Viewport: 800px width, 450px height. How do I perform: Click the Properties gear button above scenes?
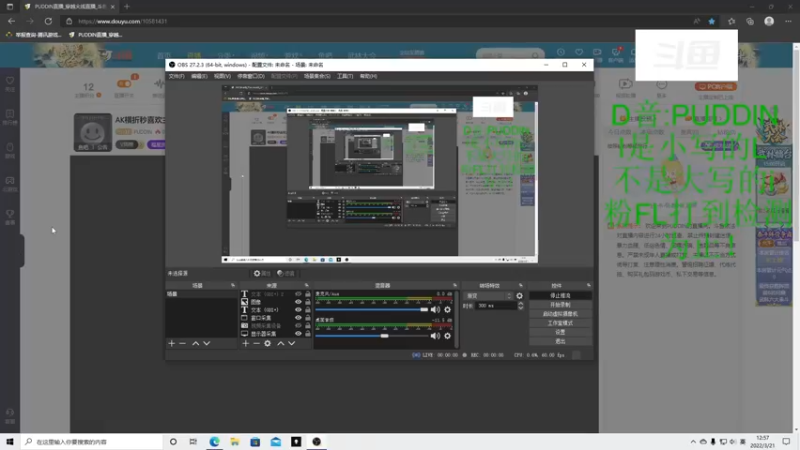[262, 273]
